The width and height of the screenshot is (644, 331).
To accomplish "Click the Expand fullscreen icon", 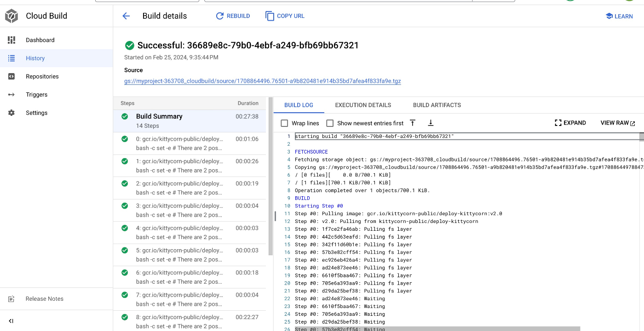I will [x=558, y=123].
